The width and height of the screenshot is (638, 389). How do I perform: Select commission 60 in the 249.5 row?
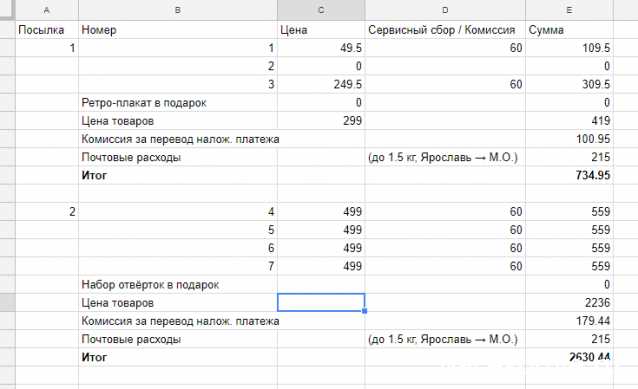point(445,84)
